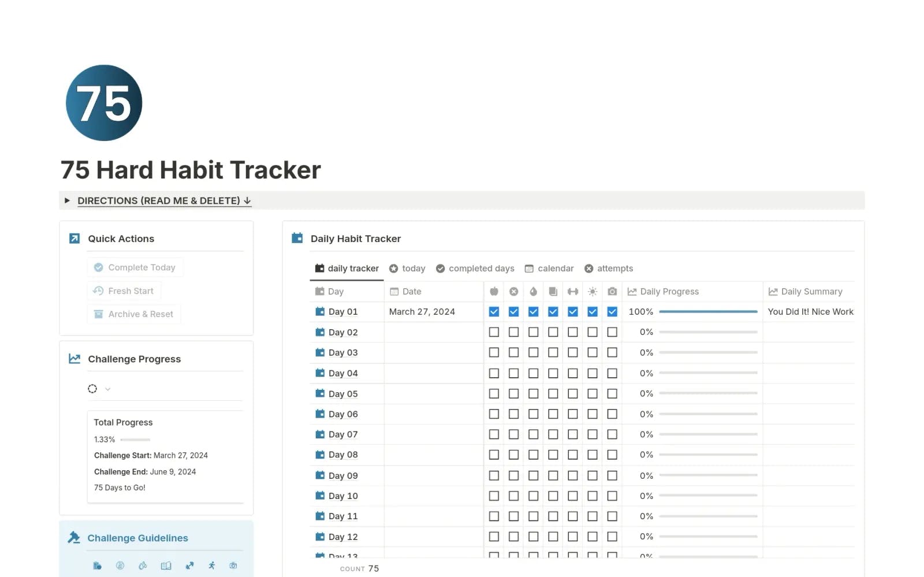Image resolution: width=924 pixels, height=577 pixels.
Task: Click the open book guideline icon
Action: pos(166,565)
